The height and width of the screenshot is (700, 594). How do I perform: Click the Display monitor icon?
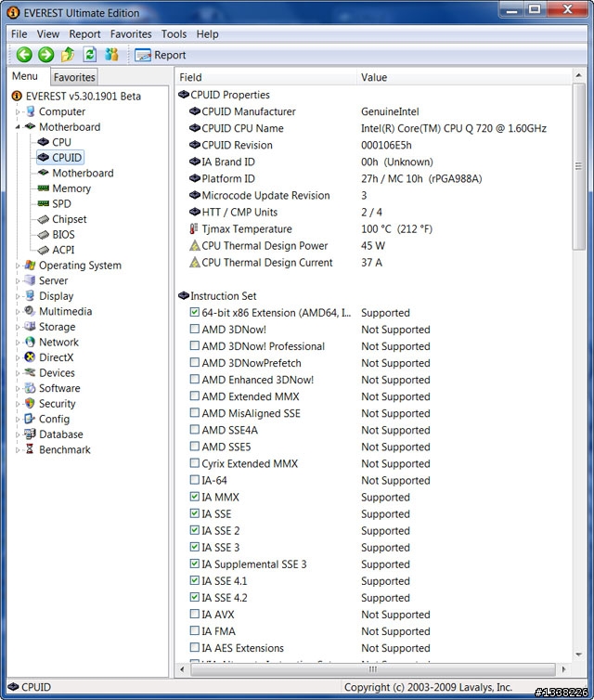30,295
